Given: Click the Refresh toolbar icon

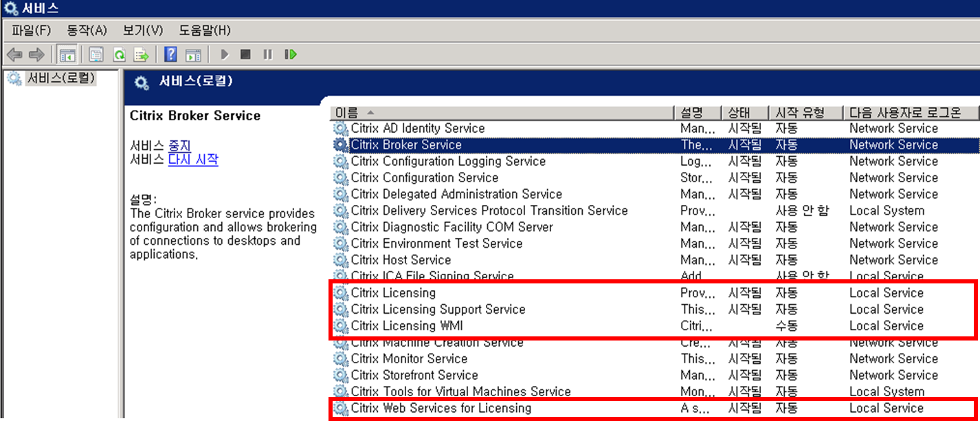Looking at the screenshot, I should tap(119, 54).
